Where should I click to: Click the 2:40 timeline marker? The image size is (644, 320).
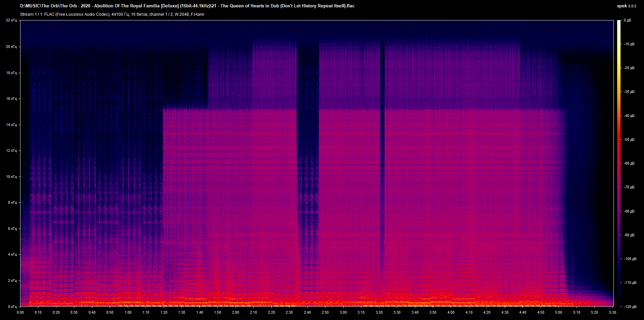point(307,312)
